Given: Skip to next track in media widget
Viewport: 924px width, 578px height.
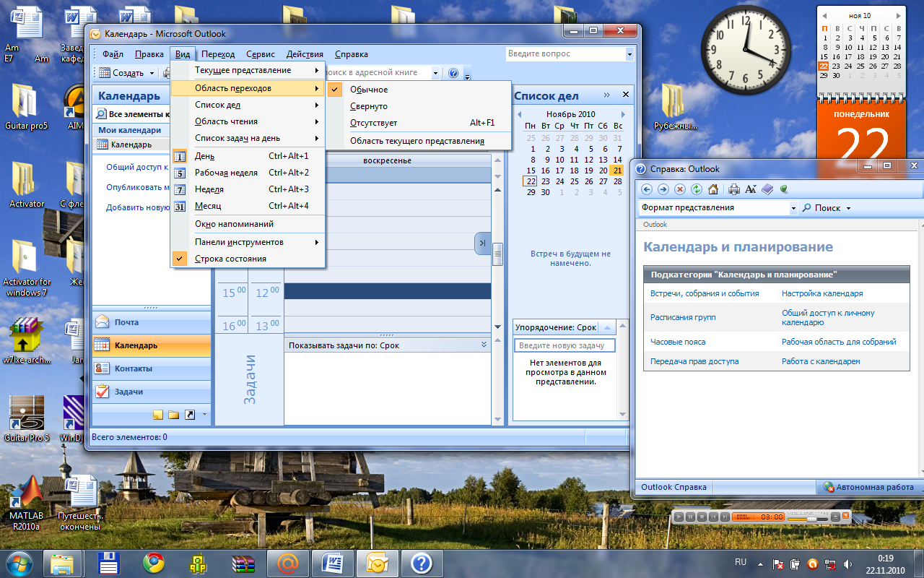Looking at the screenshot, I should [x=725, y=517].
